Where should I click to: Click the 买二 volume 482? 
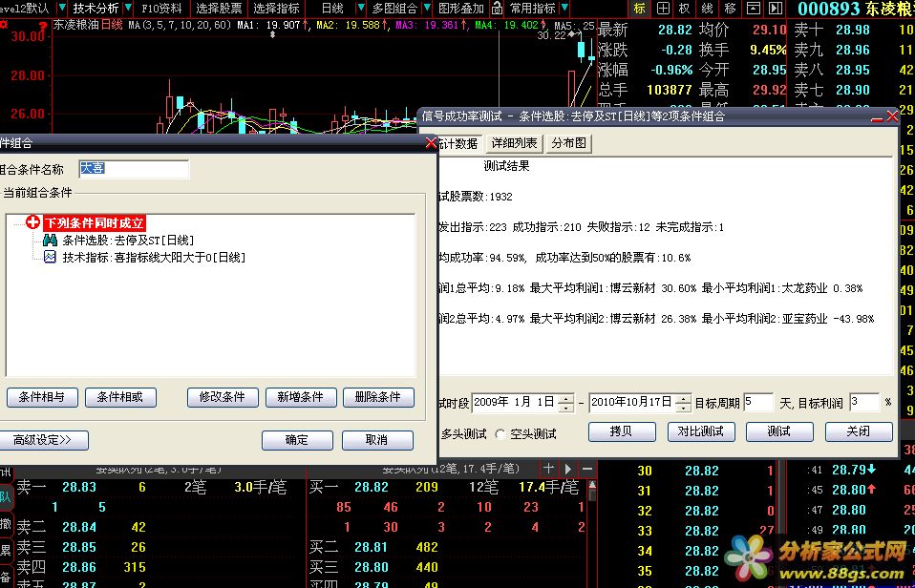click(x=427, y=547)
